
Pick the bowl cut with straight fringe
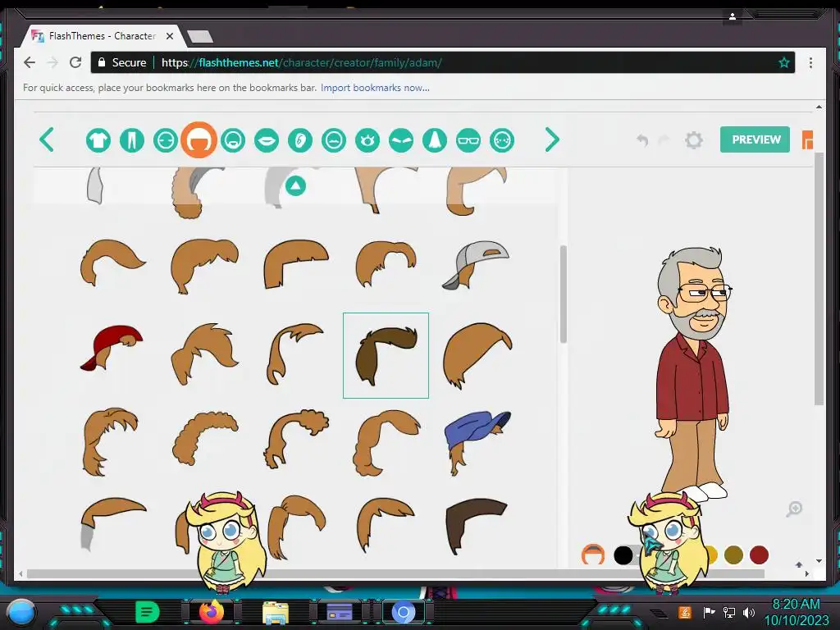click(295, 264)
